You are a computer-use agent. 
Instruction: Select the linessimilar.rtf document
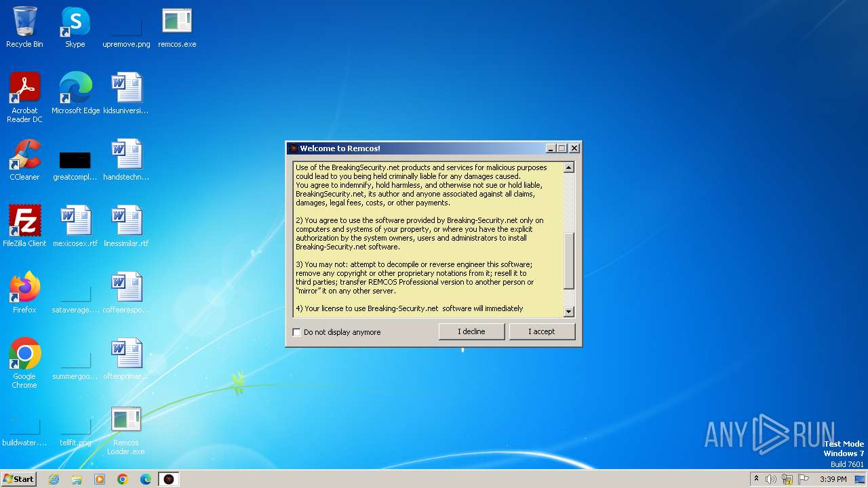[126, 226]
